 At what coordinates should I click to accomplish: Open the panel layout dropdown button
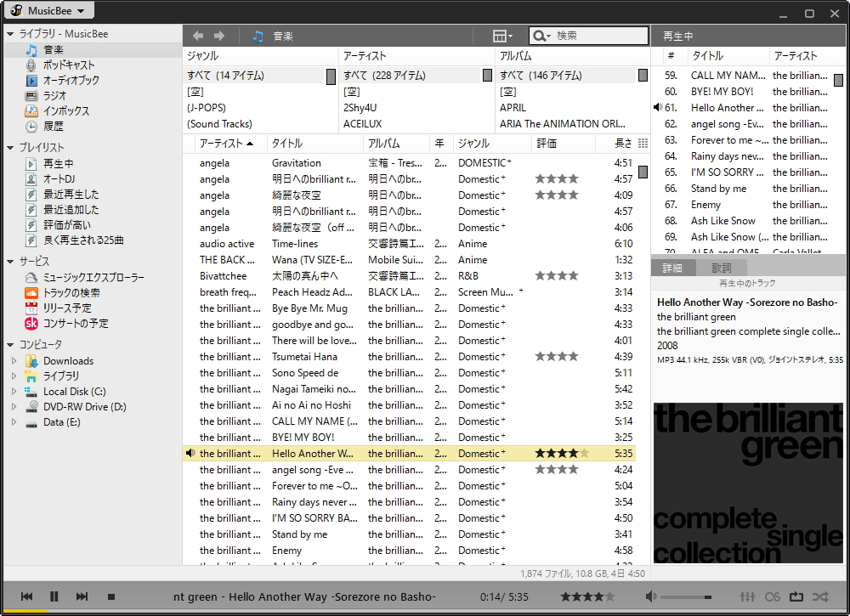(502, 36)
